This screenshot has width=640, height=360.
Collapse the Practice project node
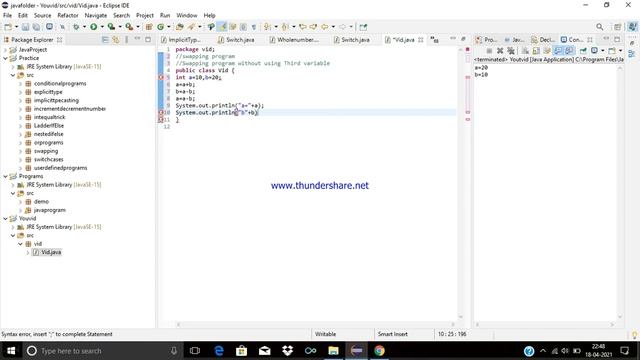(x=5, y=58)
